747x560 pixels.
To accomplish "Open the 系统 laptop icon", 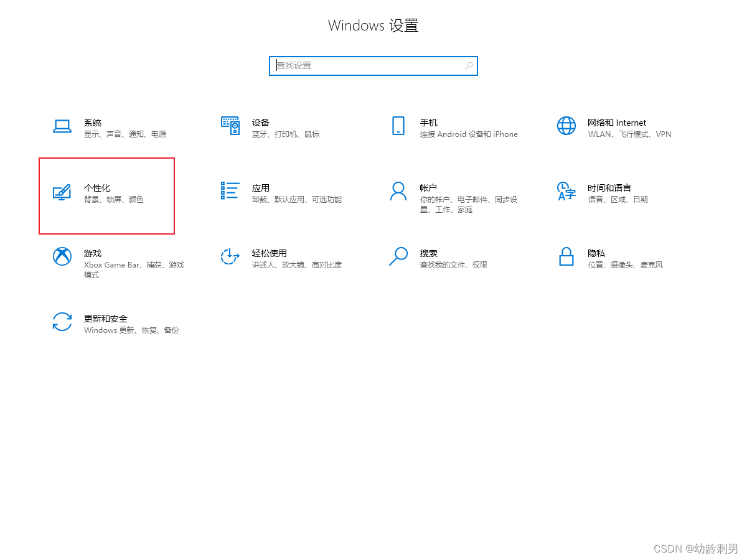I will tap(62, 126).
